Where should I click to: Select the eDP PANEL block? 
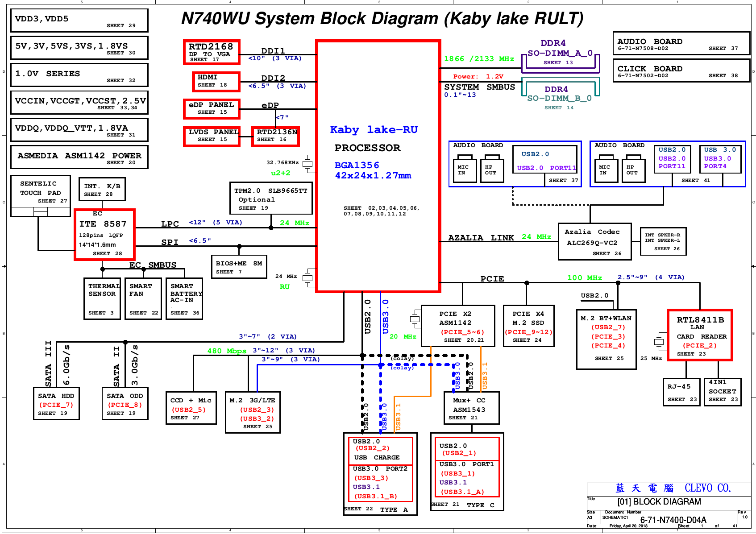pos(212,109)
